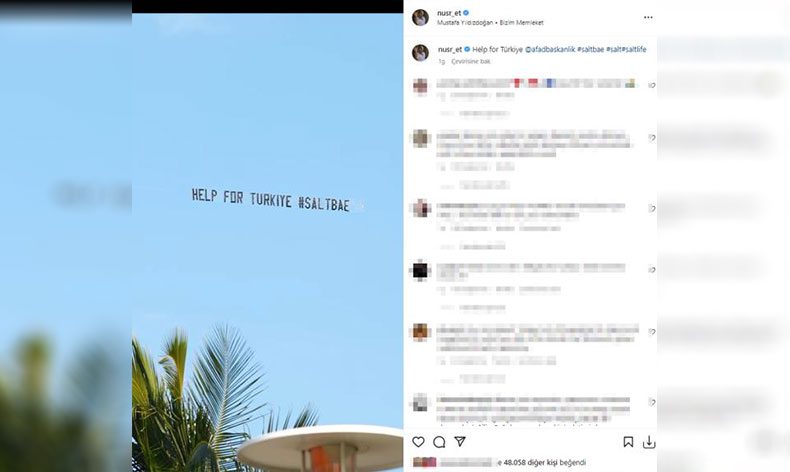Click the verified badge next to nusr_et in the header
The image size is (790, 472).
(x=466, y=13)
